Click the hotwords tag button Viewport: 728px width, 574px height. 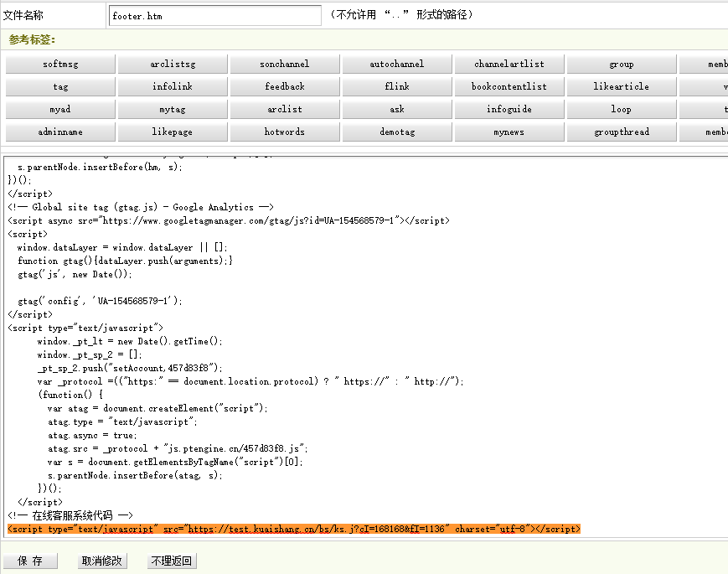(285, 132)
